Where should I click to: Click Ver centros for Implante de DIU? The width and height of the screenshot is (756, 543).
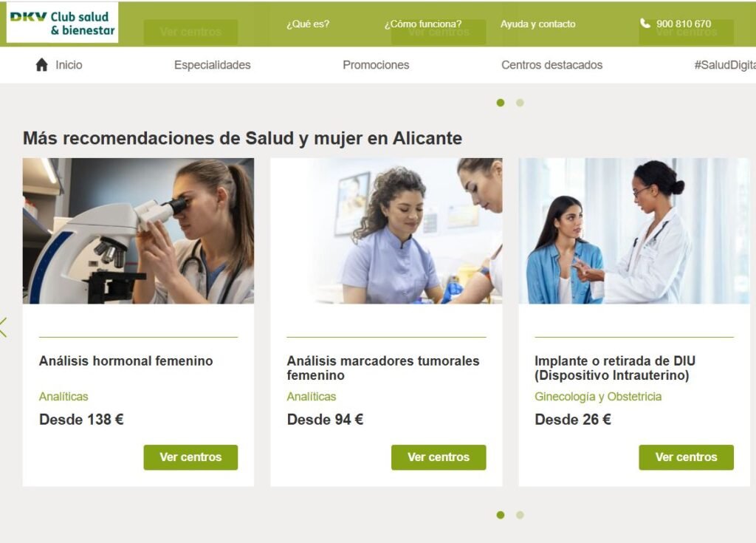point(686,457)
